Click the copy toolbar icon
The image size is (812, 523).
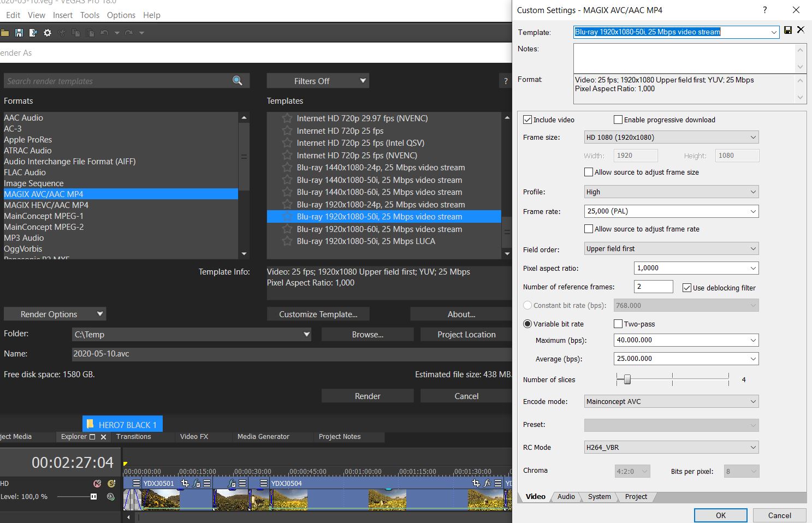click(76, 33)
